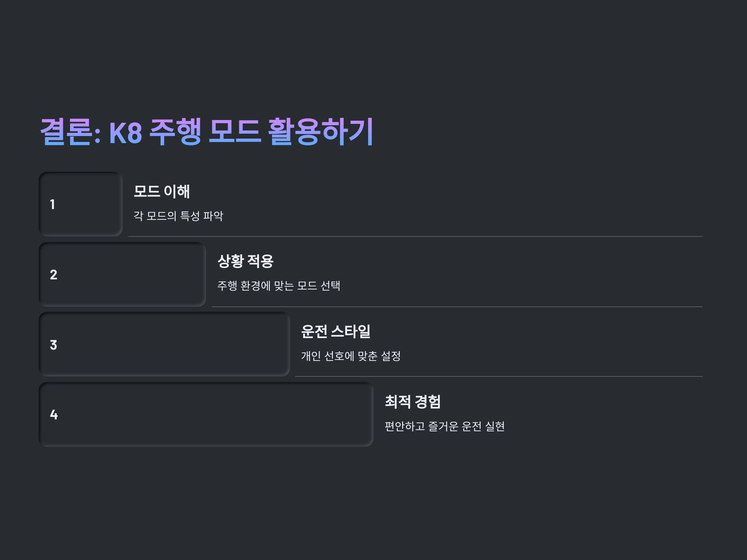
Task: Click the number 2 label
Action: [53, 275]
